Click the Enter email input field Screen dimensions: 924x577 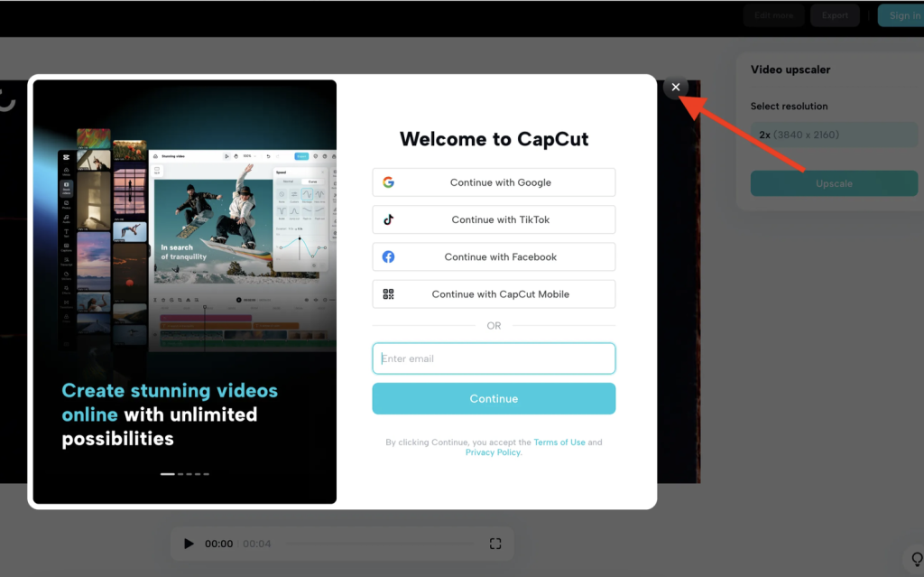[494, 358]
